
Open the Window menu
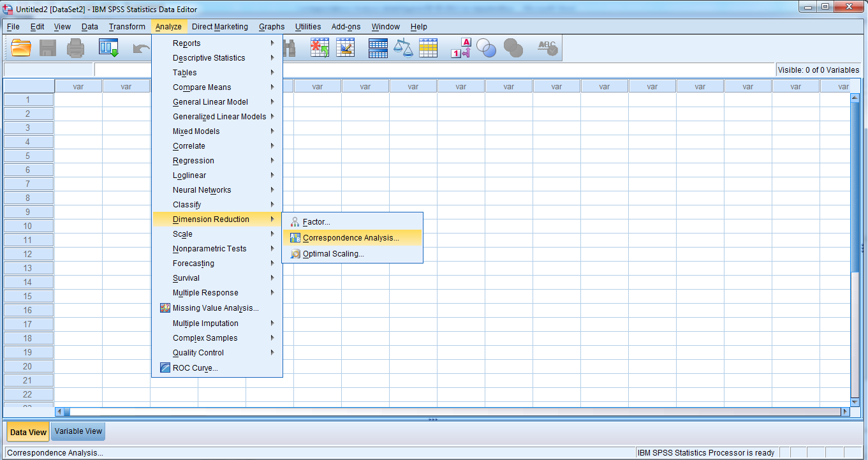coord(386,27)
